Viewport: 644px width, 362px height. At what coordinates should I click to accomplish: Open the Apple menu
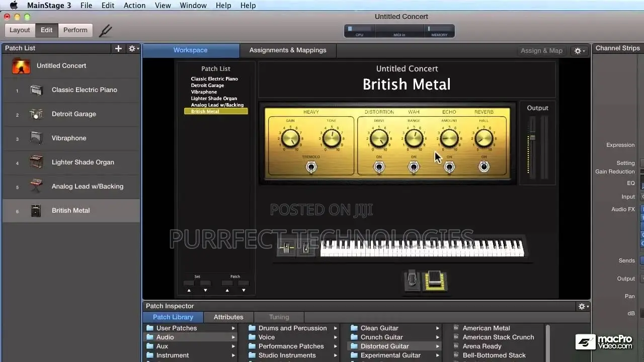(14, 6)
